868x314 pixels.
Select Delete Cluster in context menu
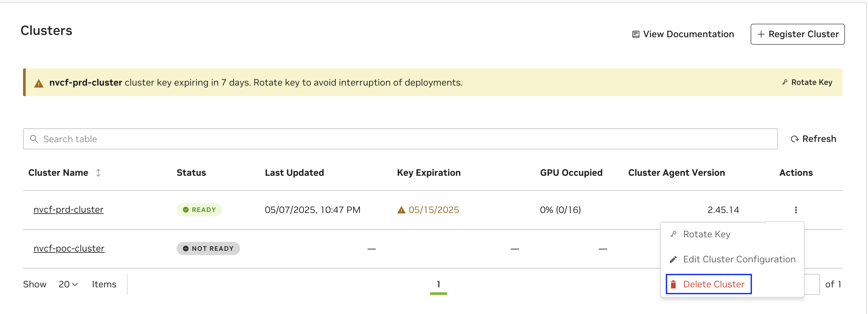(713, 284)
